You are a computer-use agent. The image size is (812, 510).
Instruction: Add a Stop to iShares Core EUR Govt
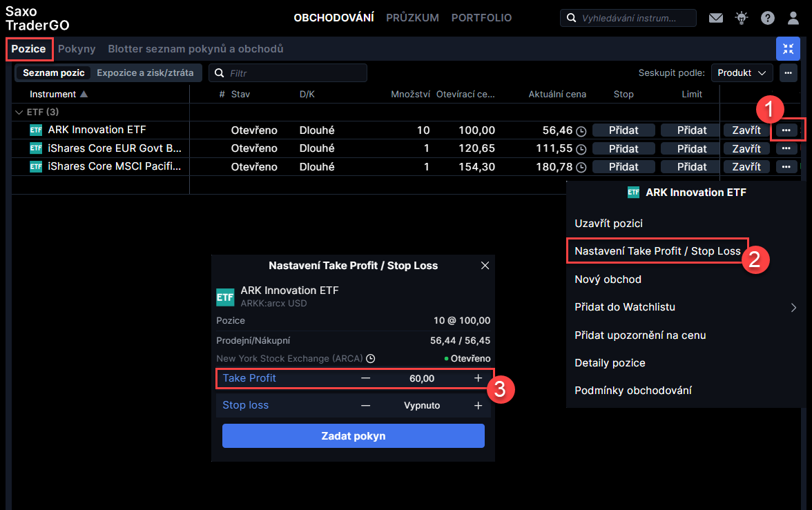[623, 149]
